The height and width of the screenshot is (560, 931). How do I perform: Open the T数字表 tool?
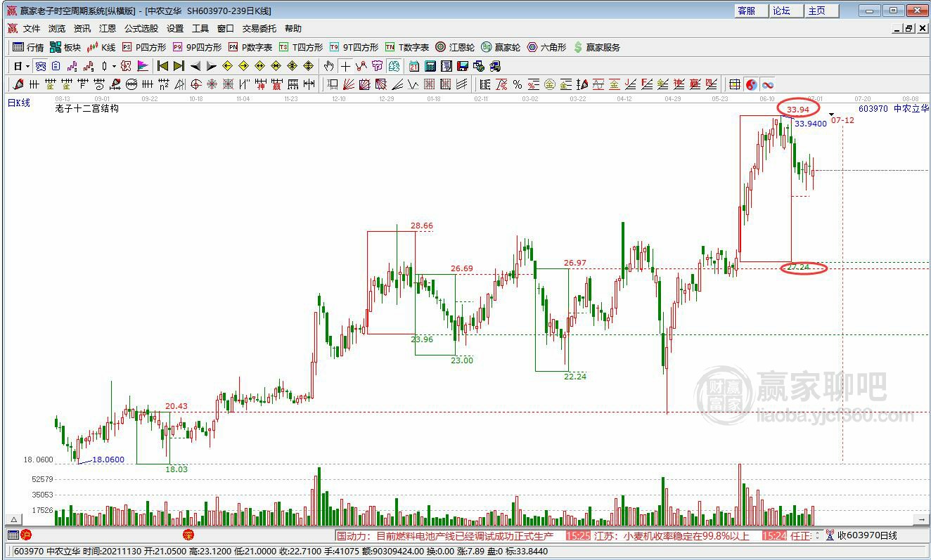[407, 47]
